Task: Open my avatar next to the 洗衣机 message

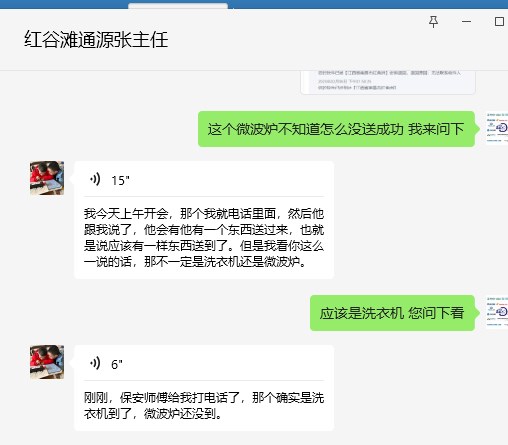Action: [497, 312]
